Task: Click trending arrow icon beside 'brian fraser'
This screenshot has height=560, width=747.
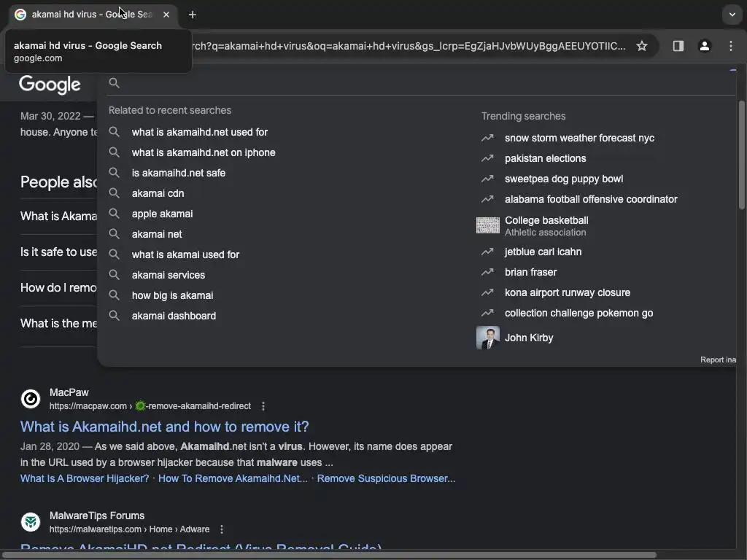Action: [x=487, y=272]
